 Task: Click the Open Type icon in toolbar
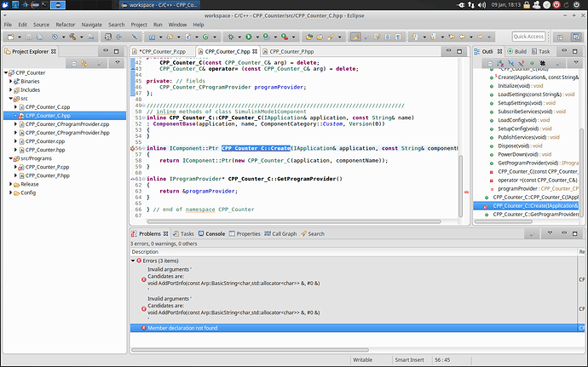pos(309,37)
